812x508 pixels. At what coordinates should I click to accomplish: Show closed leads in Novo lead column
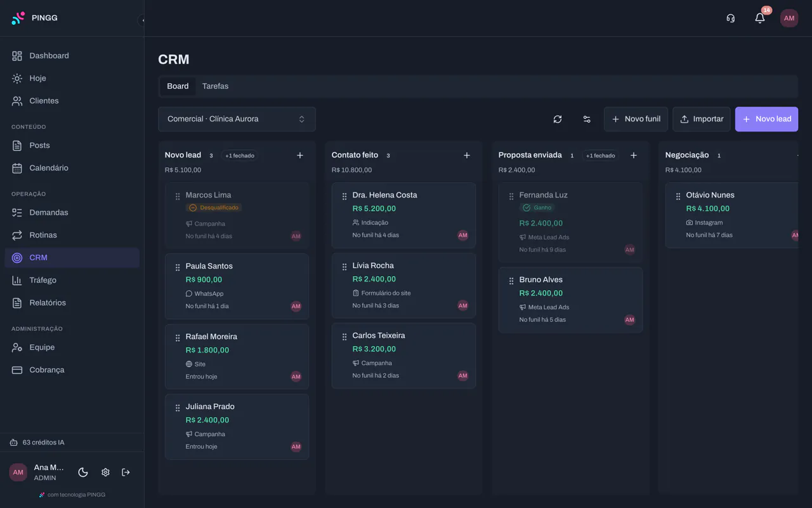click(x=240, y=156)
